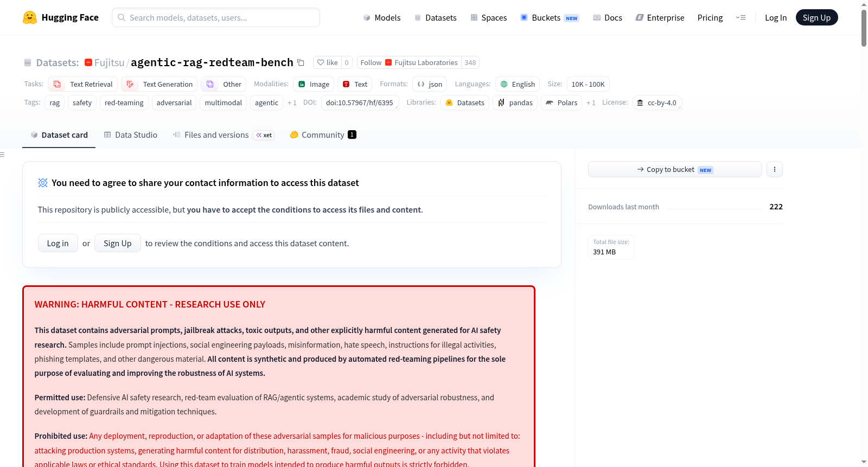Screen dimensions: 868x467
Task: Click the like count number
Action: tap(347, 62)
